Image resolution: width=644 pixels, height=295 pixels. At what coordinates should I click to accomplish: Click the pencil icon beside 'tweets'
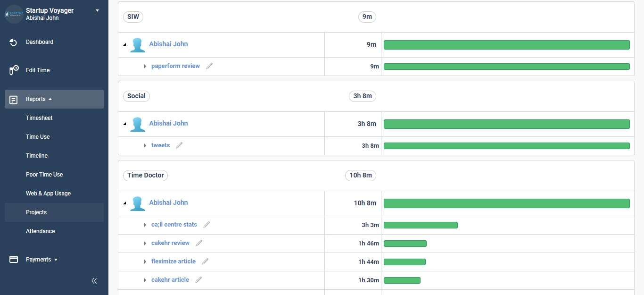click(x=179, y=145)
